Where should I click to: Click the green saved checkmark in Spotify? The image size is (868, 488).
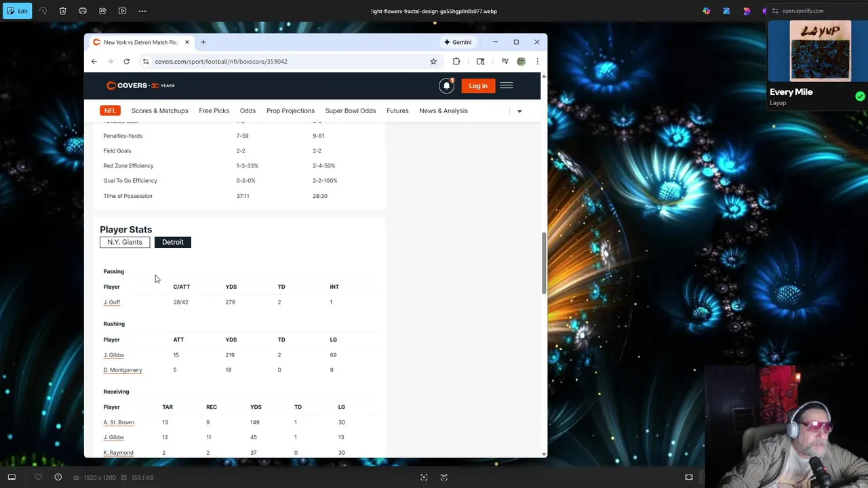[x=860, y=96]
